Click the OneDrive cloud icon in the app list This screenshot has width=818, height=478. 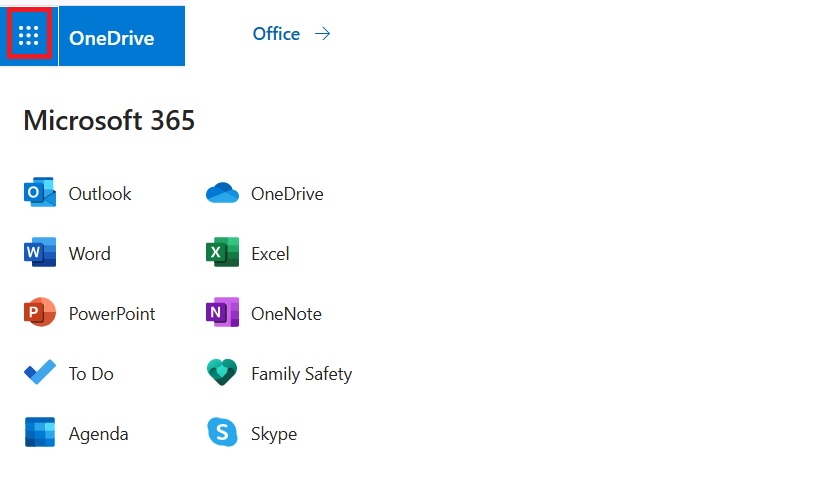point(222,194)
